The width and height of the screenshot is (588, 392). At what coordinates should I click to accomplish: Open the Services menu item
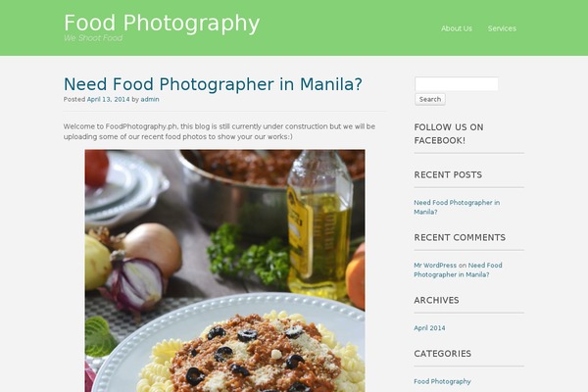tap(502, 28)
